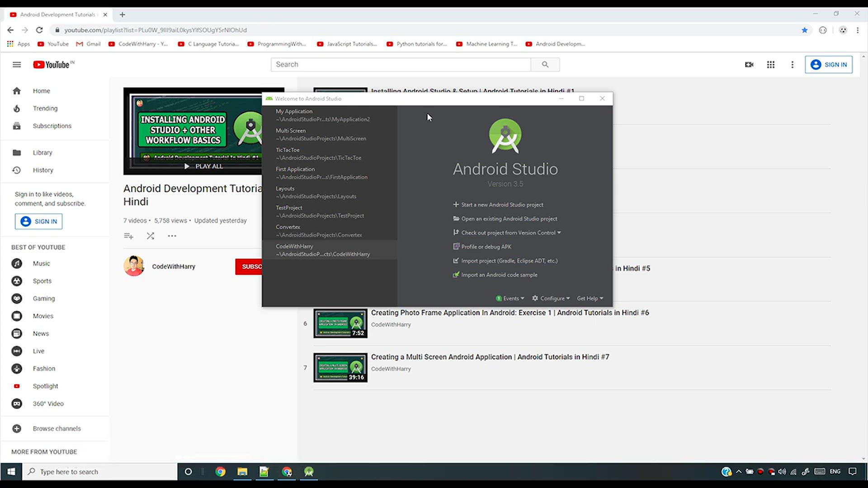Open recent project TicTacToe

[330, 154]
